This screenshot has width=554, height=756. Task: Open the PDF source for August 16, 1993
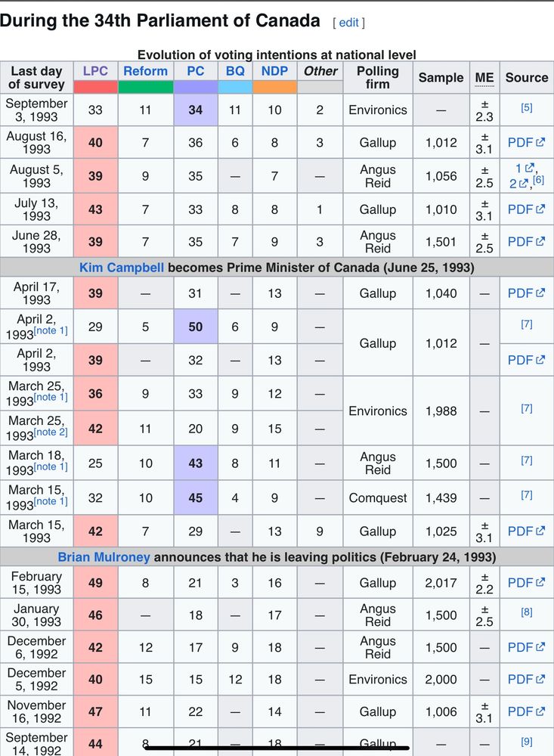(526, 142)
